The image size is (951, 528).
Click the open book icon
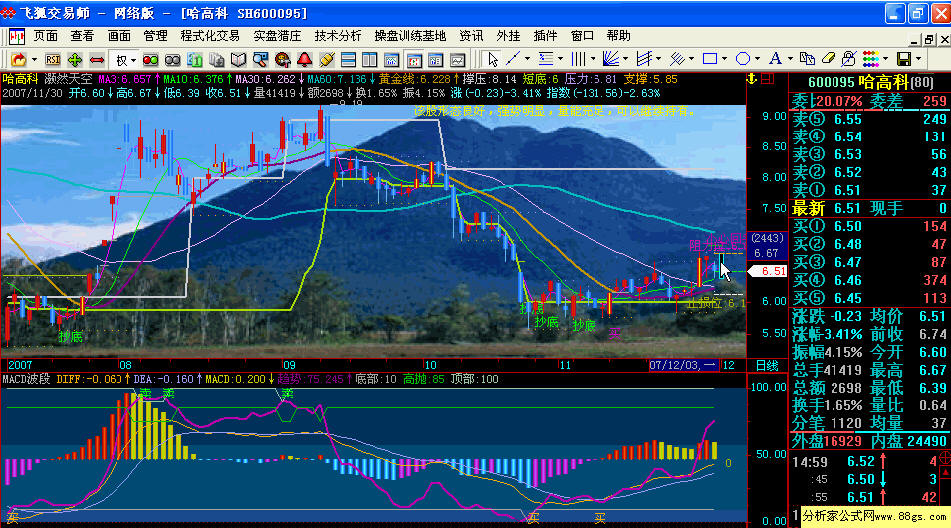pos(238,59)
